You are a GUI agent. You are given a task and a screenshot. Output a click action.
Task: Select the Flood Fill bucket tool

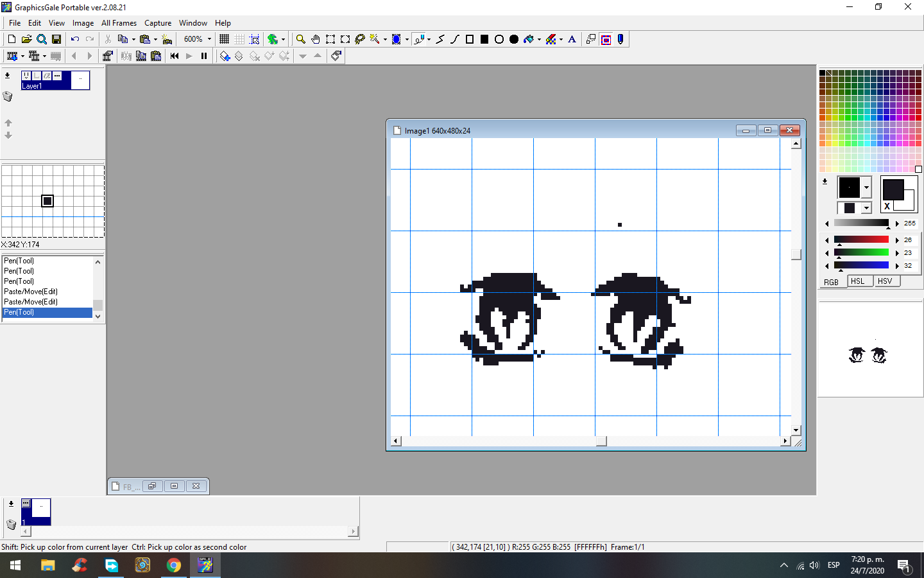529,39
